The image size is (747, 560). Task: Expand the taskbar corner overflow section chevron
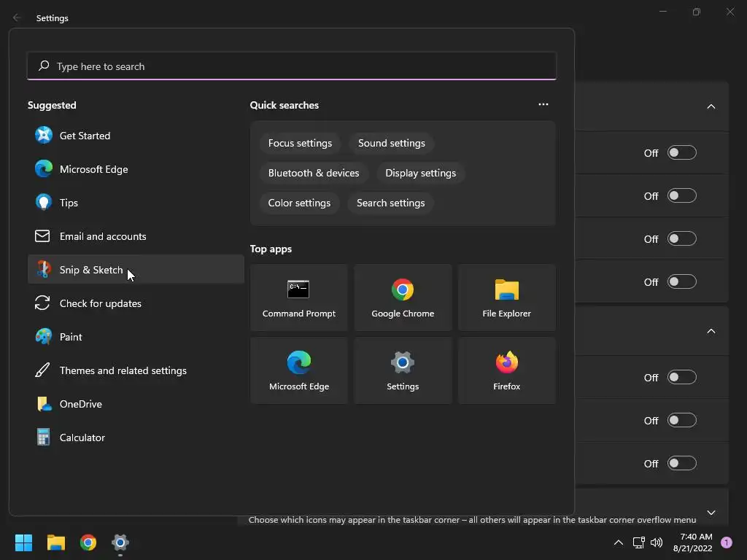[711, 513]
